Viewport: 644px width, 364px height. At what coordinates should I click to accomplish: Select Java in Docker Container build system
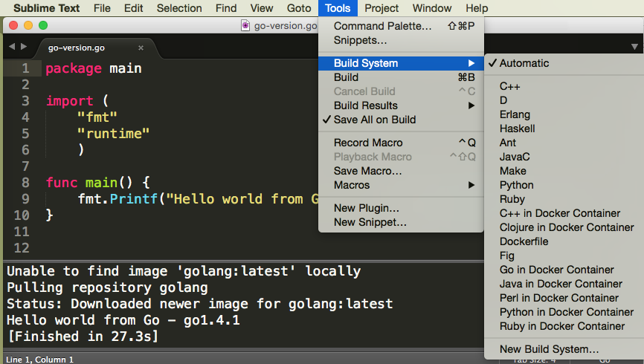coord(564,284)
